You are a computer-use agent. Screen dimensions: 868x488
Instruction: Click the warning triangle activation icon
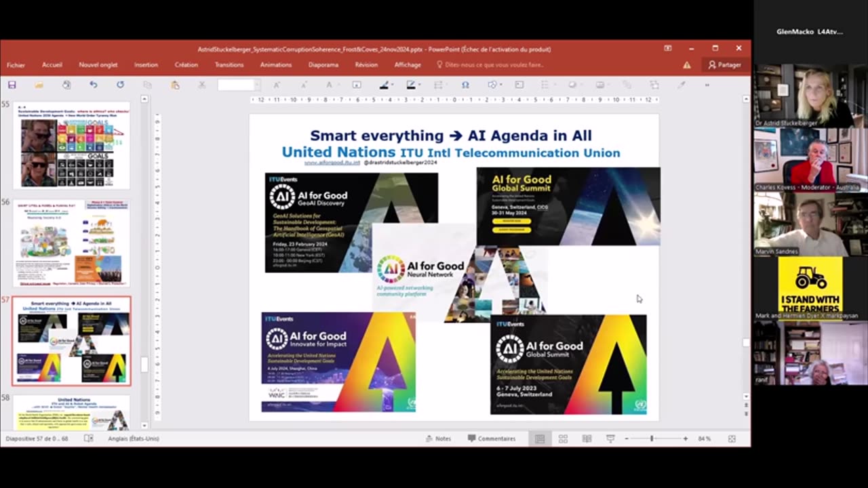(687, 65)
